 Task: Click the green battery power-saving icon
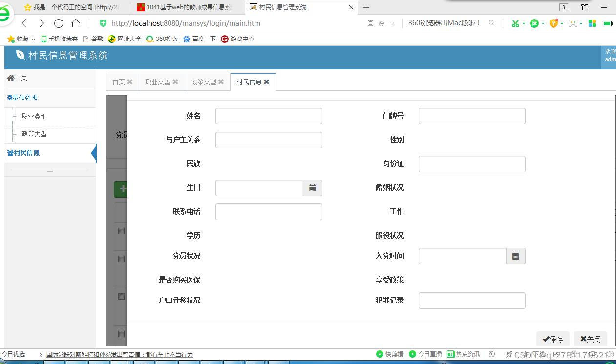pyautogui.click(x=607, y=23)
